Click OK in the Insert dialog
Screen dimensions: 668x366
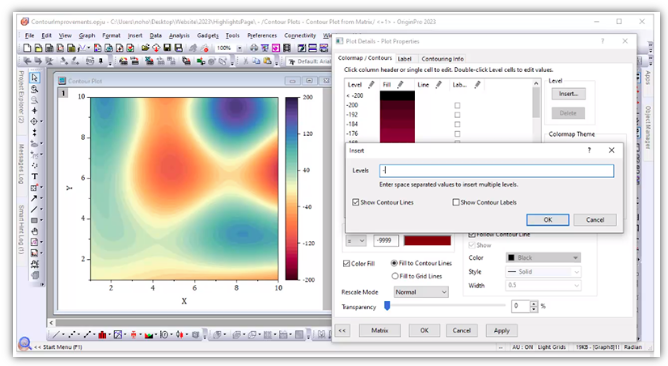click(547, 220)
